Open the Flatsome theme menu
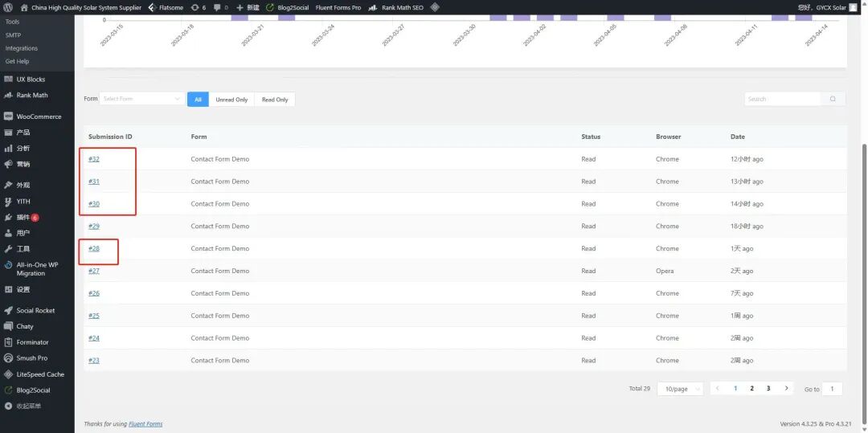 166,8
